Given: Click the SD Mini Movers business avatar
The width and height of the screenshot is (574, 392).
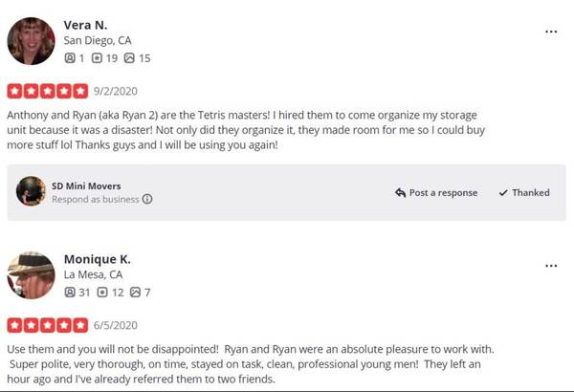Looking at the screenshot, I should click(31, 191).
